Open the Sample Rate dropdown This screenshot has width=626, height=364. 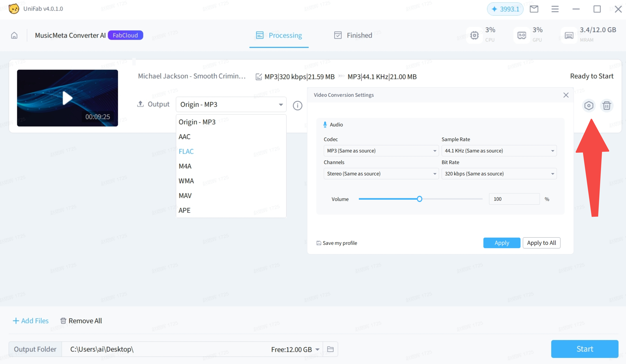click(499, 151)
